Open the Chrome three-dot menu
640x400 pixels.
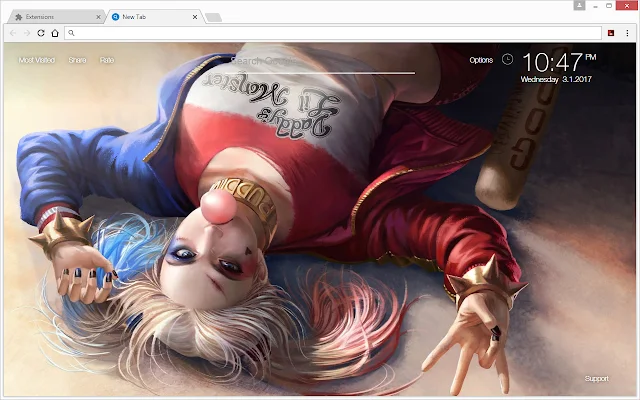coord(627,33)
